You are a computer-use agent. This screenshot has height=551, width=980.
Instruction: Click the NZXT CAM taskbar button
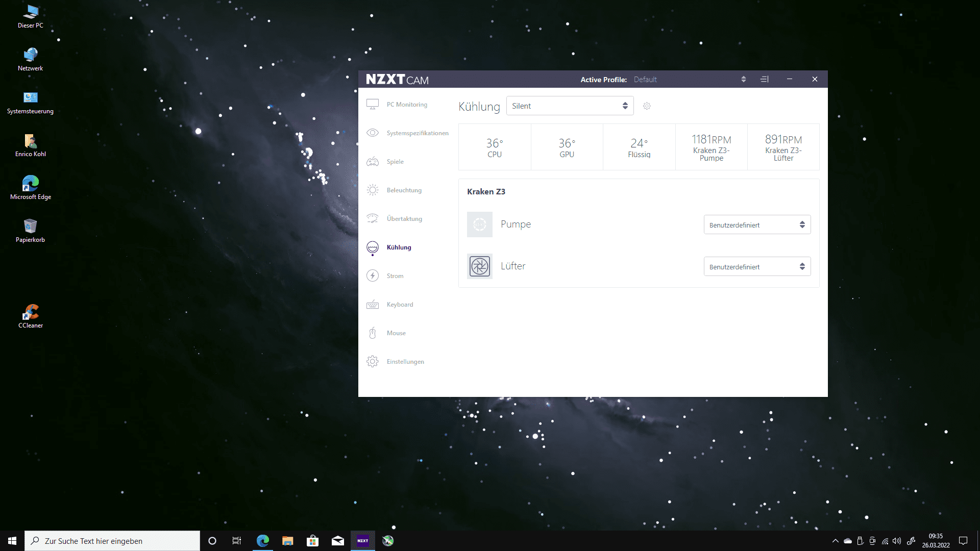tap(363, 541)
